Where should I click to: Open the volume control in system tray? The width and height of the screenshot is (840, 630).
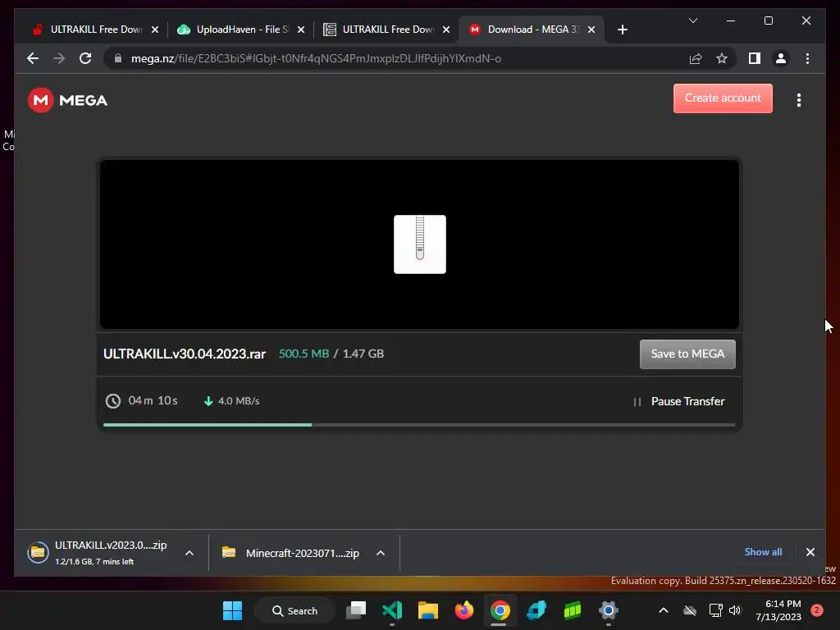pos(735,610)
